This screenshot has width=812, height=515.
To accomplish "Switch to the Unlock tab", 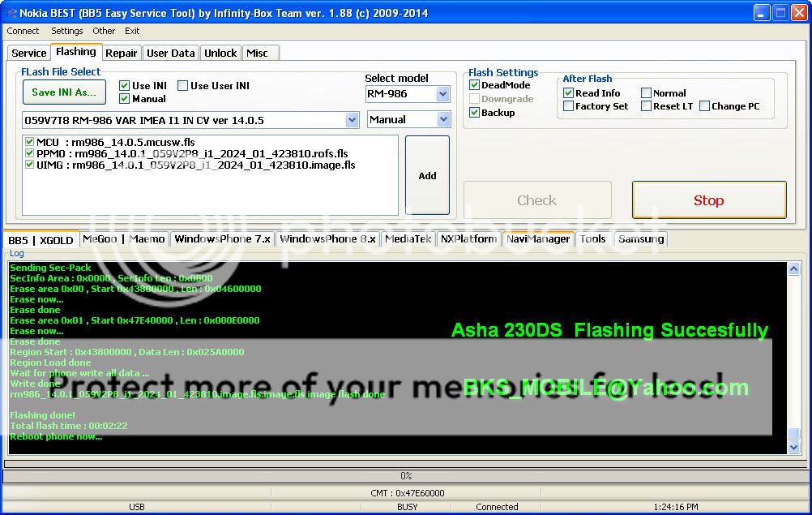I will (220, 53).
